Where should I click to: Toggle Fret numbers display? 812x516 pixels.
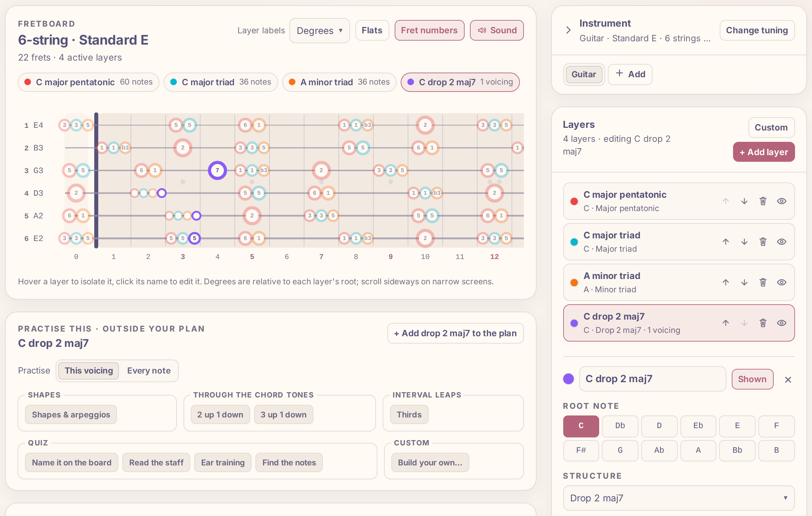429,30
